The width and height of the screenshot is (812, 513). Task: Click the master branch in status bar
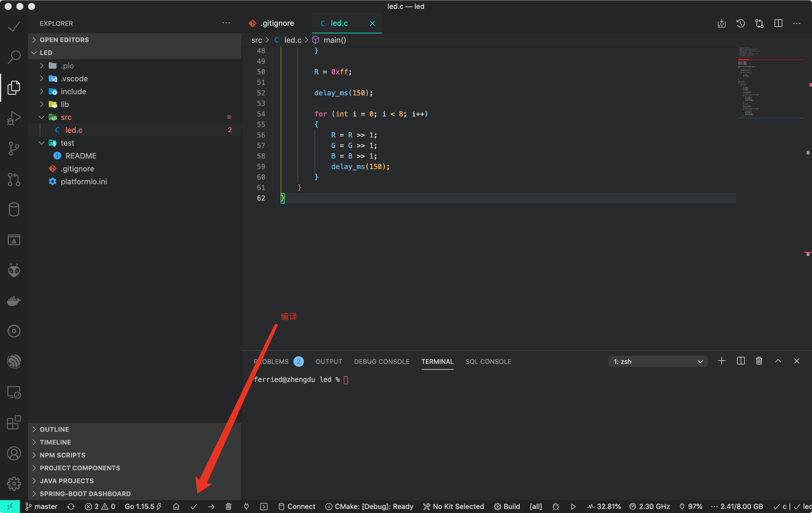click(x=42, y=506)
